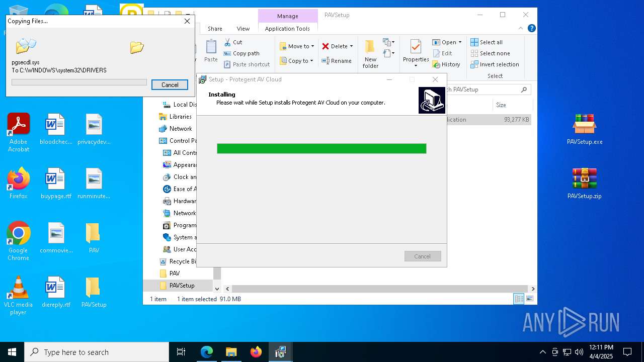
Task: Switch to large icons view layout
Action: point(530,299)
